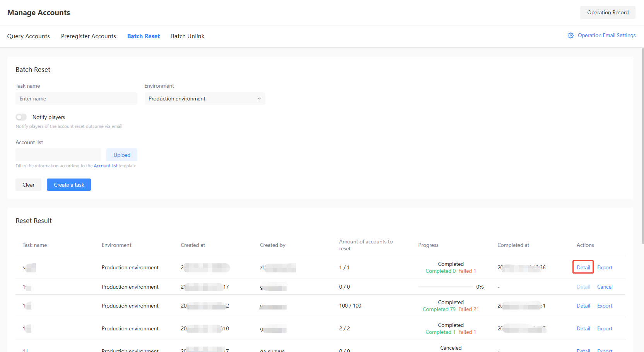Click the Task name column header
Viewport: 644px width, 352px height.
[x=35, y=245]
